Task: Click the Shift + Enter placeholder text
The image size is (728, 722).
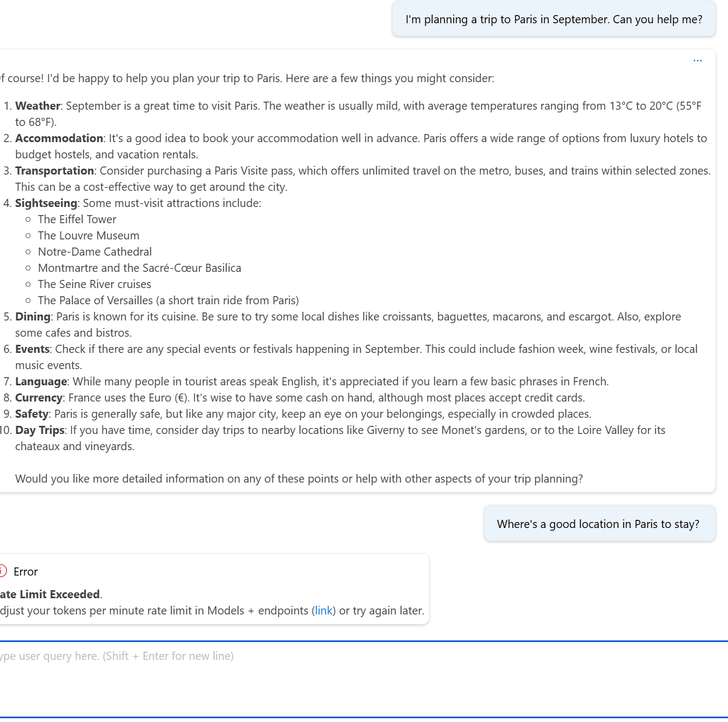Action: tap(116, 656)
